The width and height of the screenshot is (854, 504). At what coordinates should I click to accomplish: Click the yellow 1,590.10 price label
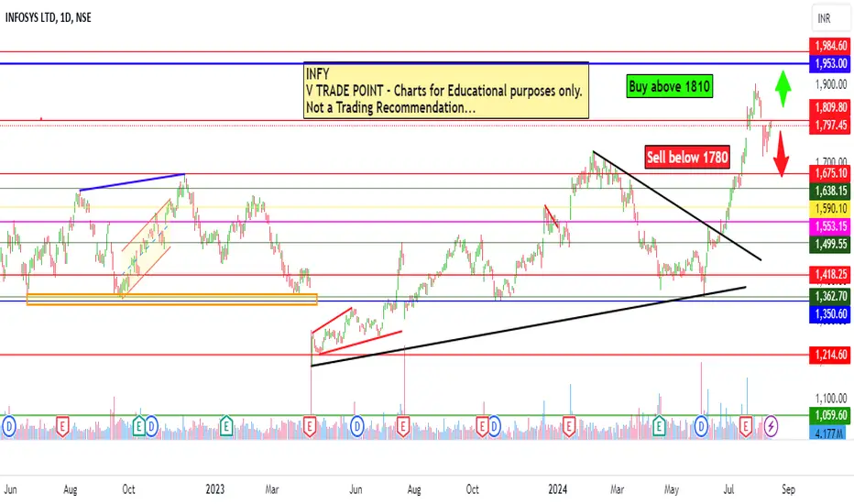coord(830,209)
